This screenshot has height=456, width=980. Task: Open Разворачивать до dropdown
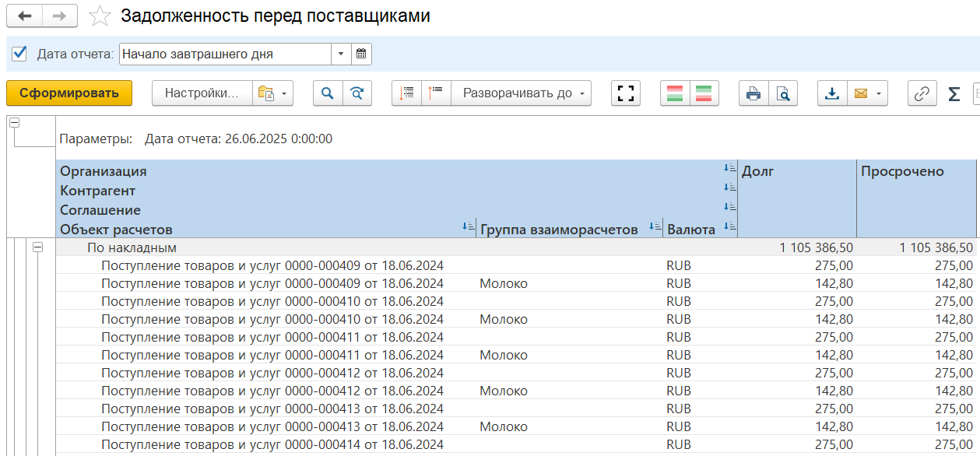click(x=522, y=93)
